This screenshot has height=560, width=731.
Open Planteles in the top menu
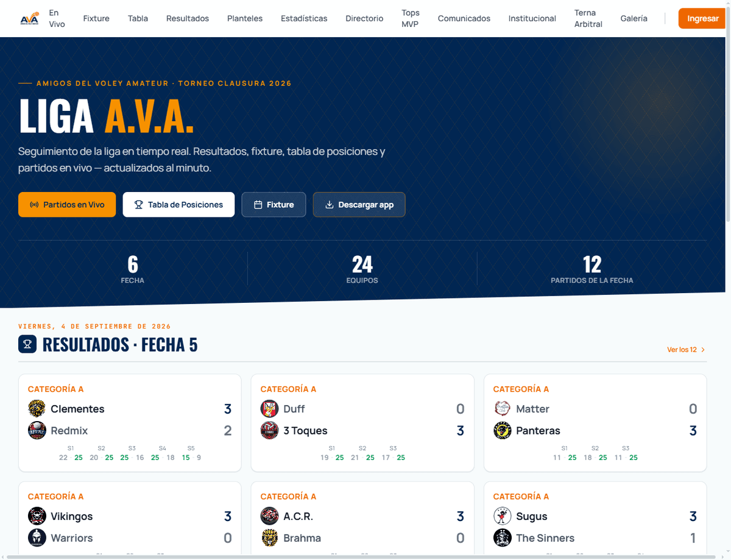[x=245, y=18]
